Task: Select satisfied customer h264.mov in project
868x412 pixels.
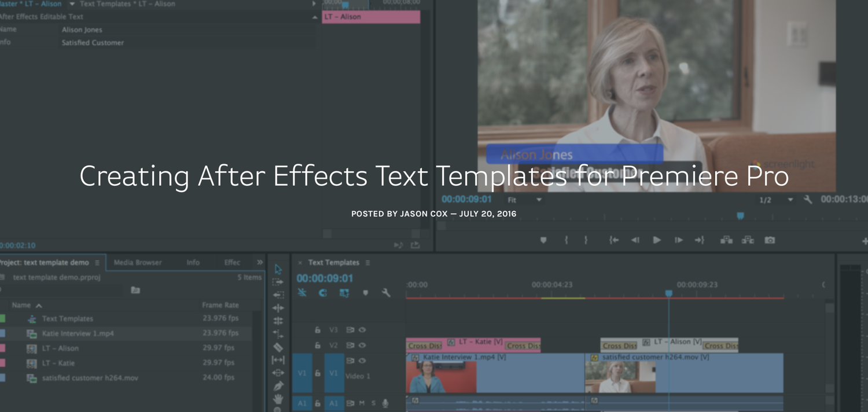Action: click(x=90, y=378)
